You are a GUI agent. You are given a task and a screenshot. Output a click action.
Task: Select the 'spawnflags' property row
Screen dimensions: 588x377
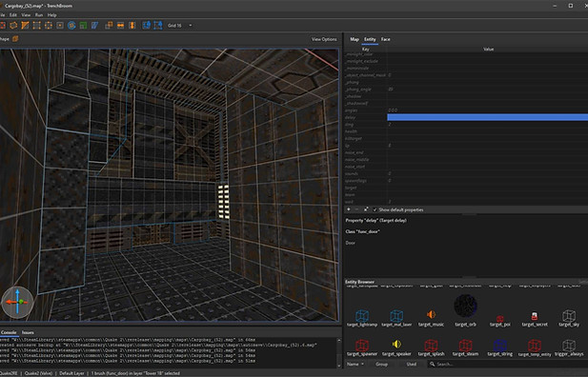466,181
